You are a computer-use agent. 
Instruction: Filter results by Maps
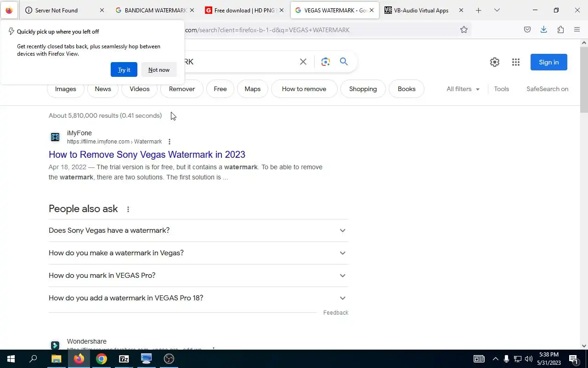253,89
